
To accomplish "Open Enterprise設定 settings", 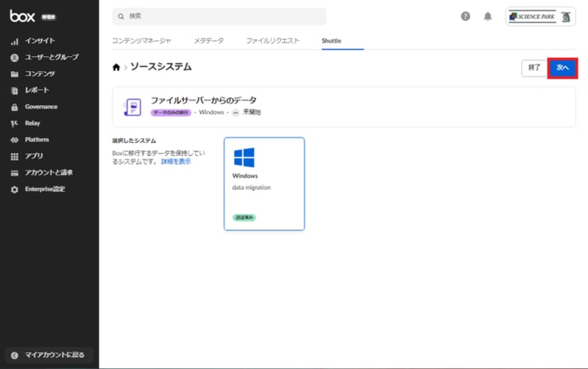I will coord(44,189).
